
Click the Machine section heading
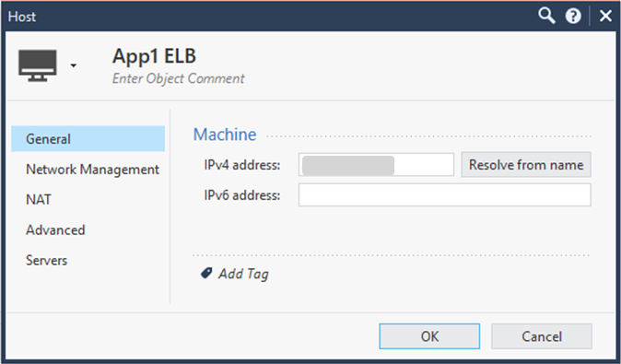click(225, 135)
